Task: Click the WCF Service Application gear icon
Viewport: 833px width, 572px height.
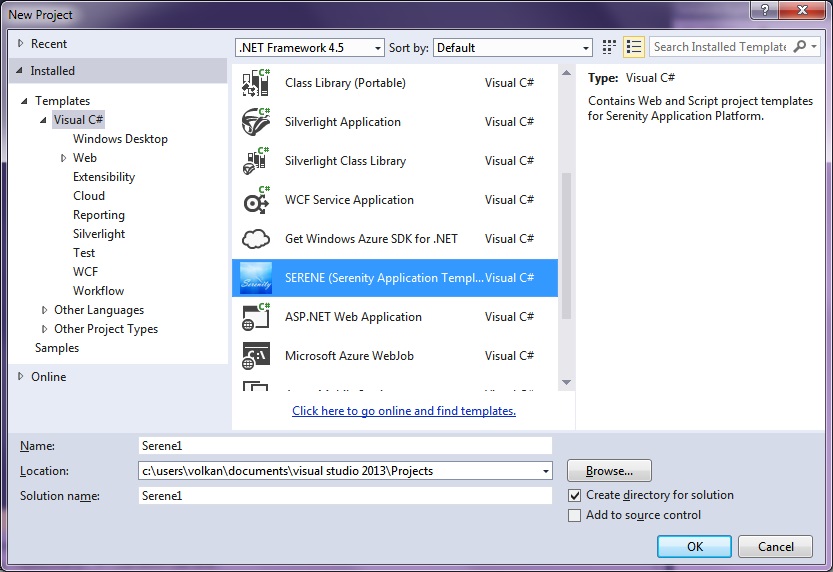Action: (256, 200)
